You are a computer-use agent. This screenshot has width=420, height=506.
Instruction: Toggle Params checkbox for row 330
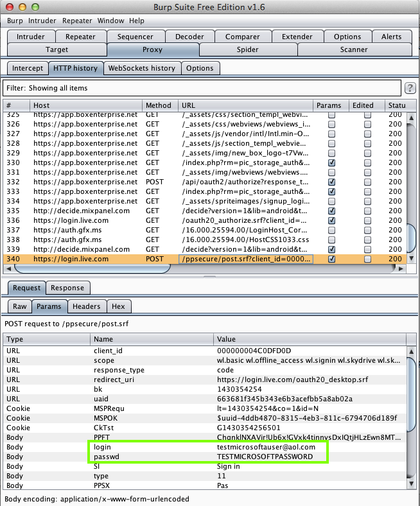click(331, 162)
